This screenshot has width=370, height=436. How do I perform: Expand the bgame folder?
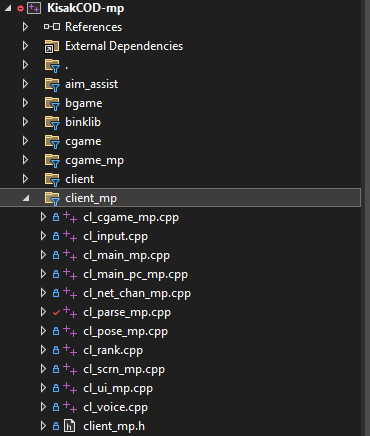coord(25,103)
